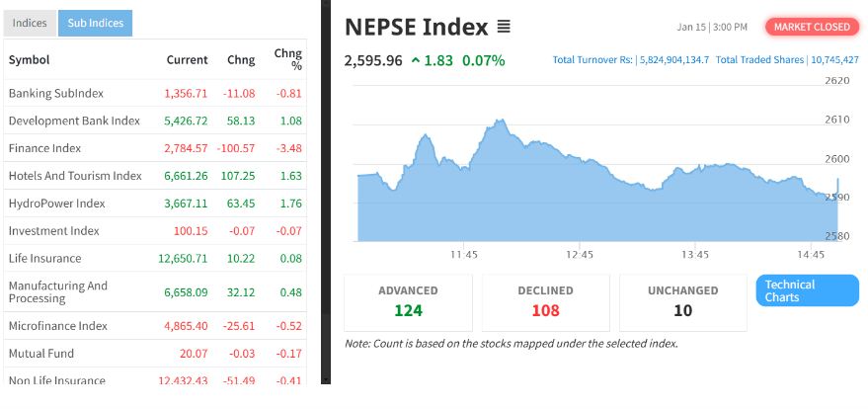Open the Banking SubIndex row

[x=55, y=93]
